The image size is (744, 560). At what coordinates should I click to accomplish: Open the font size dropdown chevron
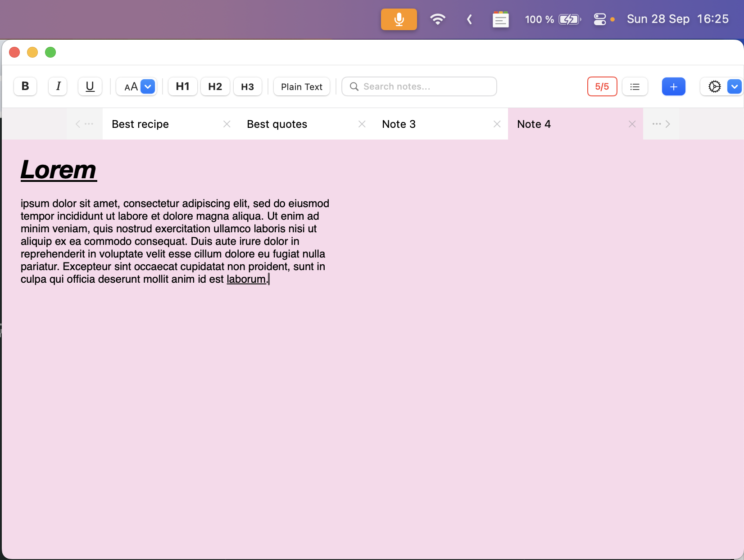[147, 86]
